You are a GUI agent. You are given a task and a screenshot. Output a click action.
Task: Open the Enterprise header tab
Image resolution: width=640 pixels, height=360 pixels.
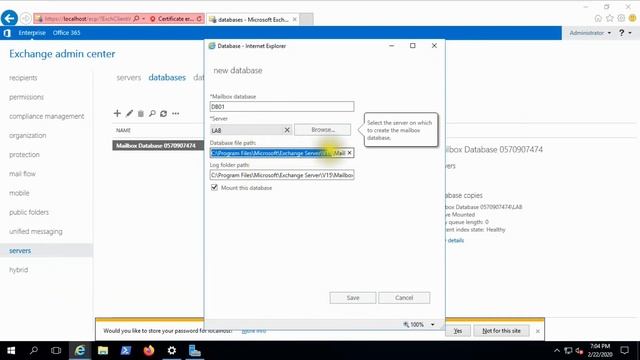coord(32,33)
